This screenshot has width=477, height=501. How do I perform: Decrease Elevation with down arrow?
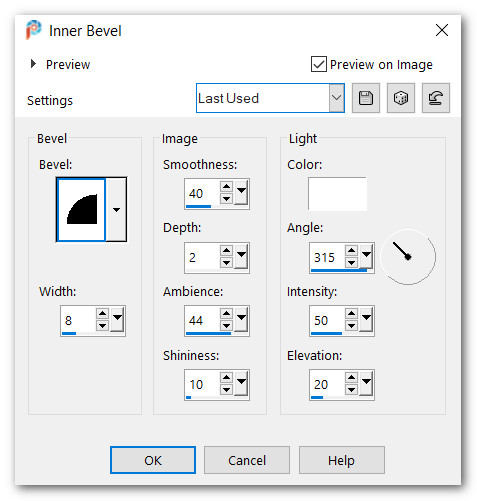click(x=351, y=389)
